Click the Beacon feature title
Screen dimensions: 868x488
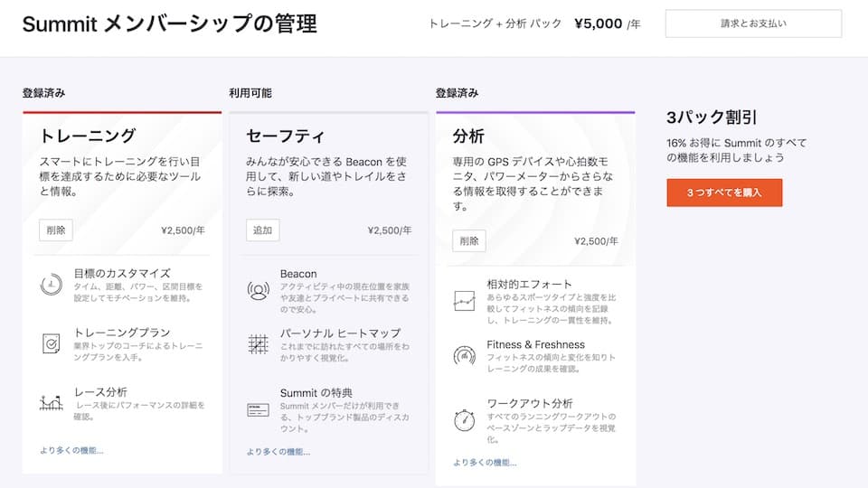298,274
